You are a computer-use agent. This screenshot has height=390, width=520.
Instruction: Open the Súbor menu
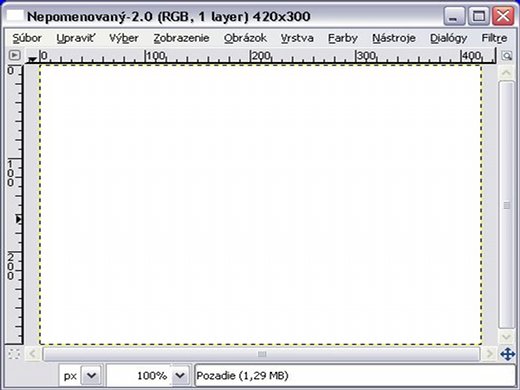coord(27,38)
